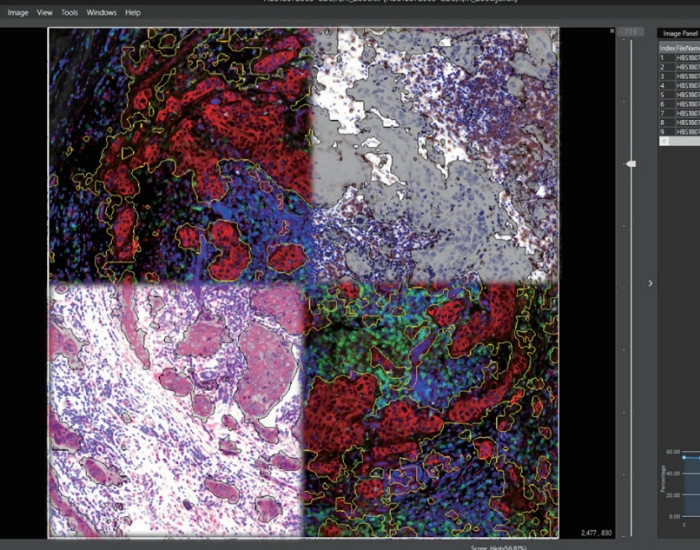Select image row 5 in Image Panel
700x550 pixels.
pos(679,95)
